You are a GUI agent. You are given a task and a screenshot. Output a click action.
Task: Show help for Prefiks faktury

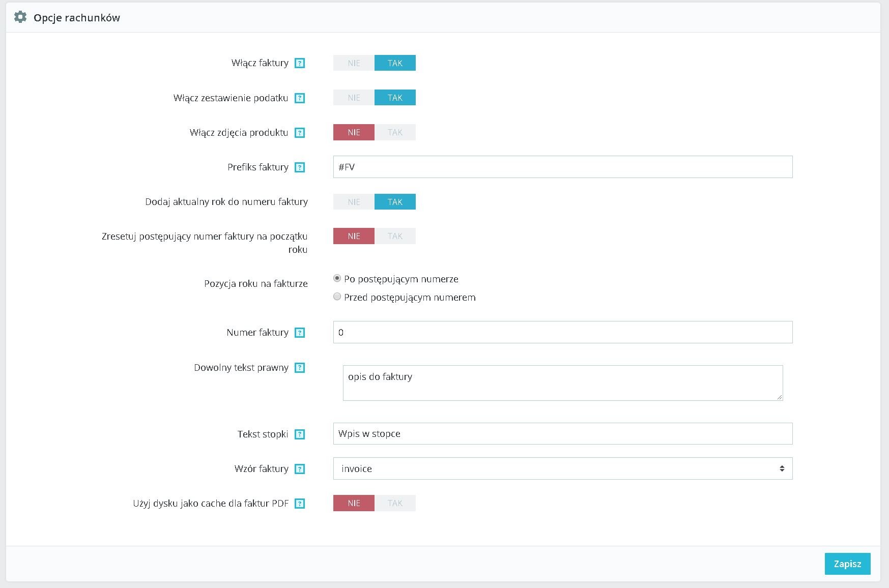[300, 167]
